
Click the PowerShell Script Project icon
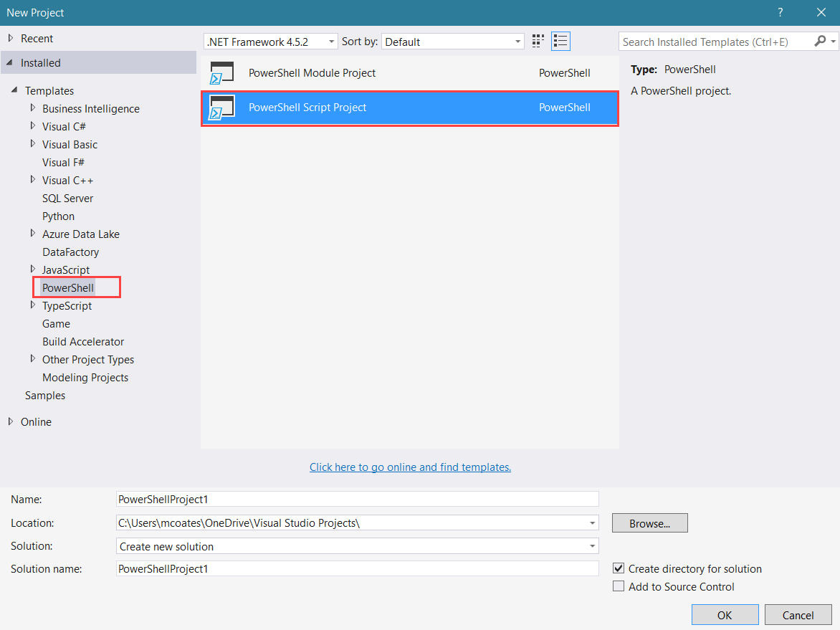click(x=221, y=107)
